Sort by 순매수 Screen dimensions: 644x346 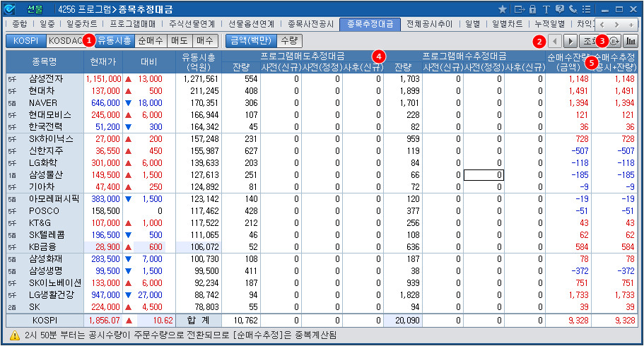(x=151, y=41)
